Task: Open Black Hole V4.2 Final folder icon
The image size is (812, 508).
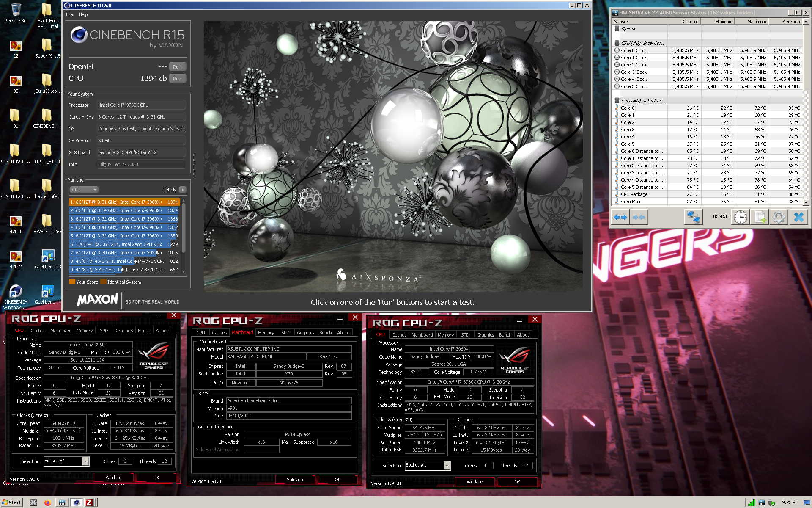Action: 47,15
